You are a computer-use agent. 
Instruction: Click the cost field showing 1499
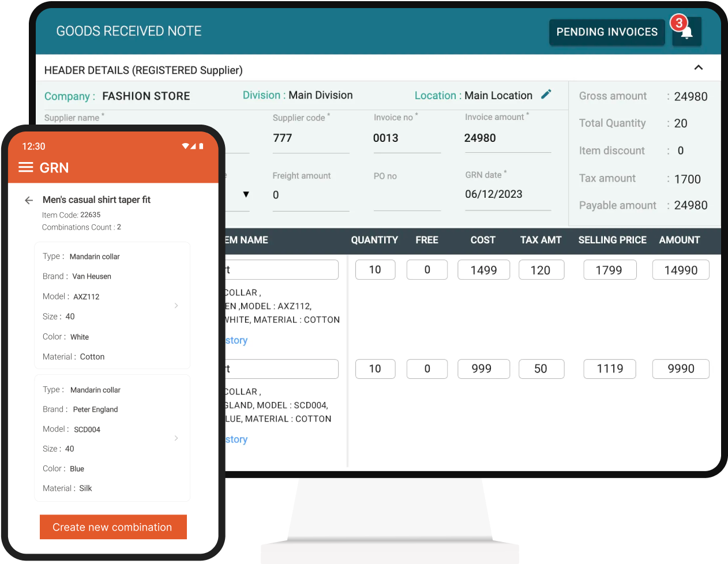(x=483, y=269)
